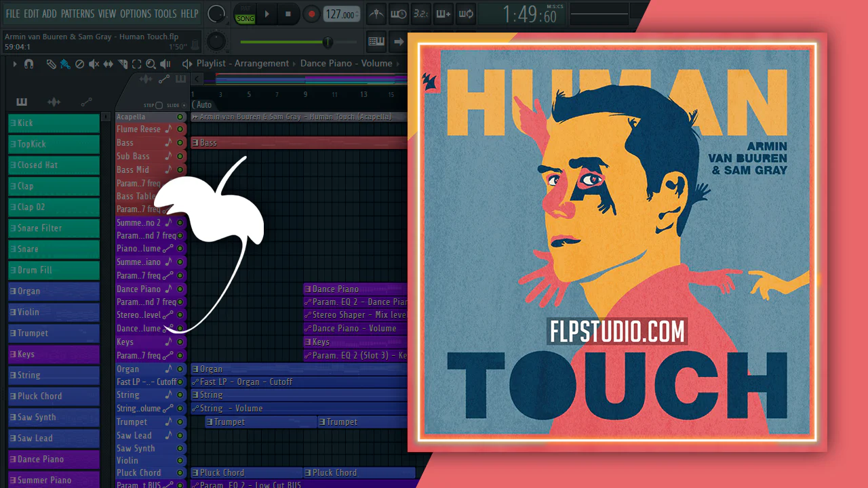Viewport: 868px width, 488px height.
Task: Open menu icon of Organ clip
Action: tap(195, 369)
